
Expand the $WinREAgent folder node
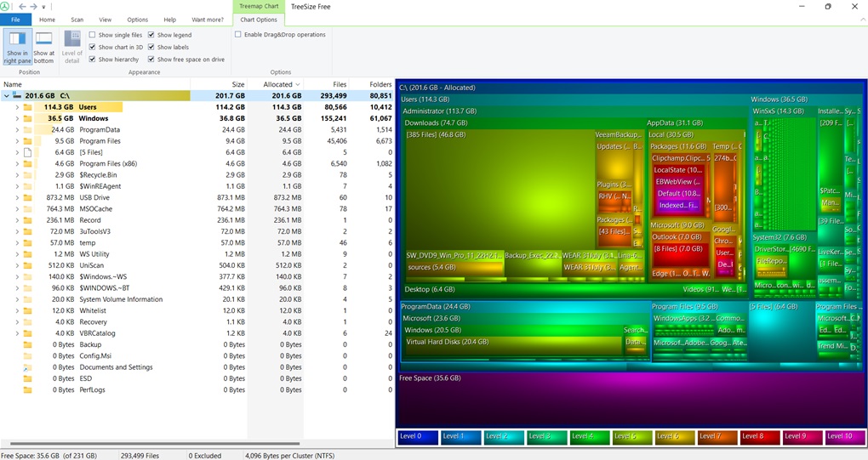point(17,186)
